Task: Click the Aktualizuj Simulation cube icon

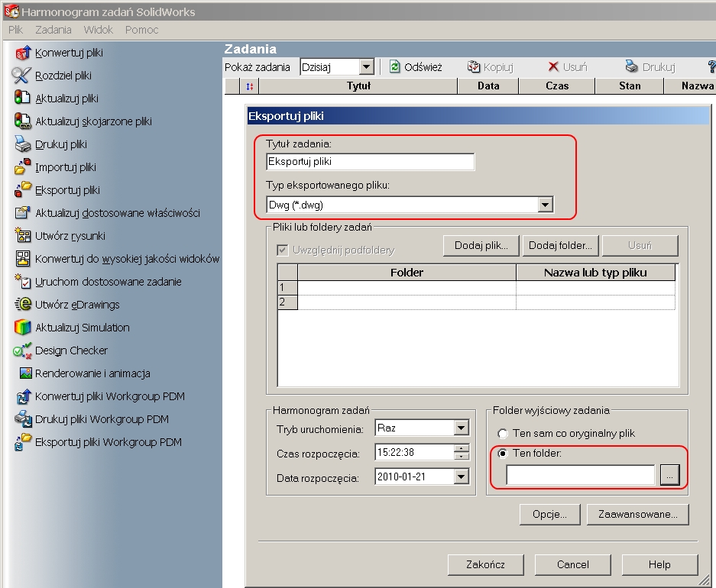Action: click(x=22, y=327)
